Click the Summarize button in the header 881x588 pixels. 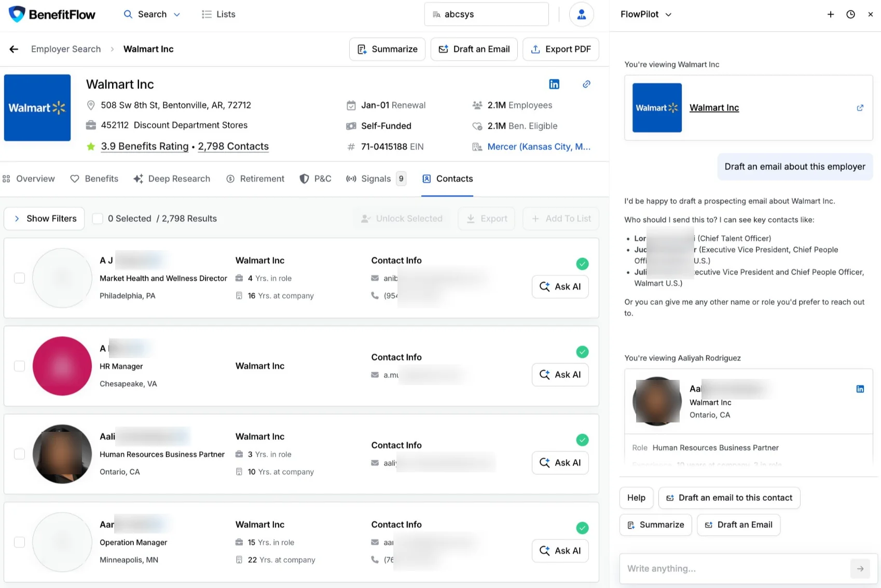[387, 49]
